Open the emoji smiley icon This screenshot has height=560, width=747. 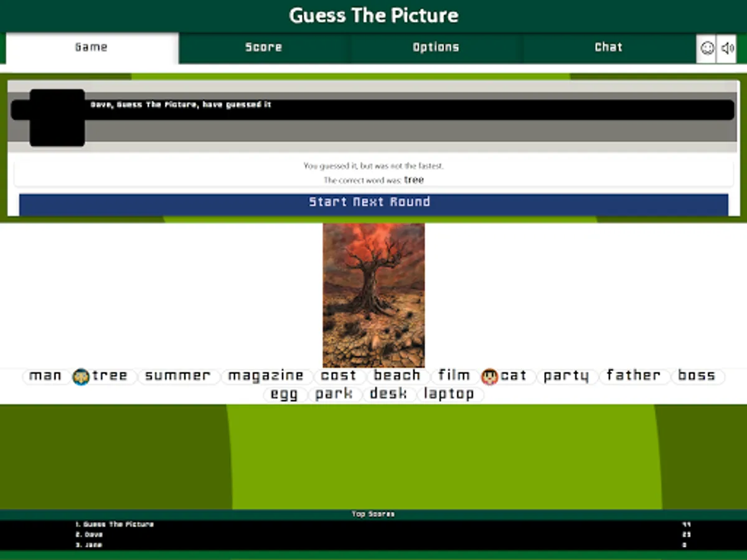click(x=707, y=48)
